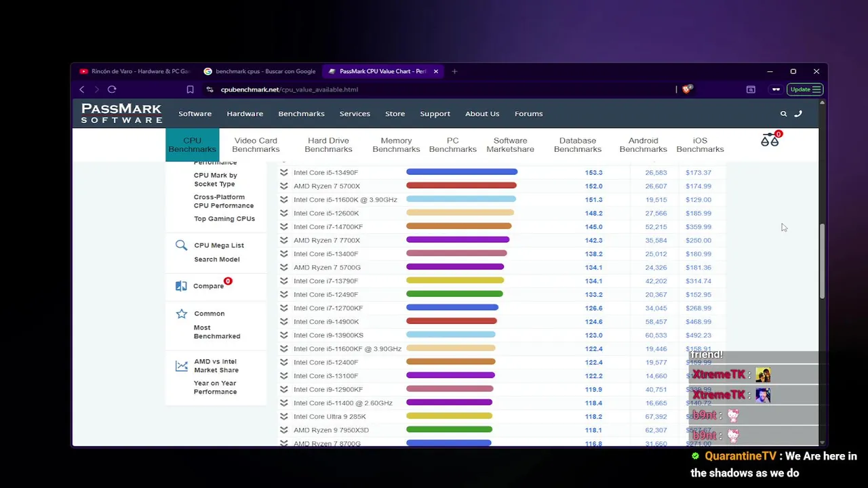Screen dimensions: 868x488
Task: Click the 151.3 value score for i5-11600K
Action: pos(593,200)
